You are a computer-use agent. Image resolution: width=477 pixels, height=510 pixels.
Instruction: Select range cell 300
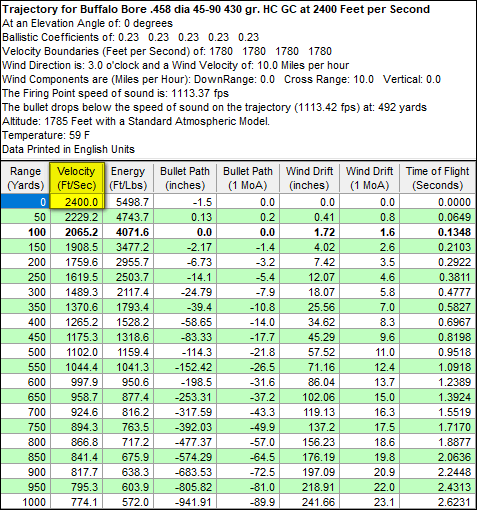(25, 292)
